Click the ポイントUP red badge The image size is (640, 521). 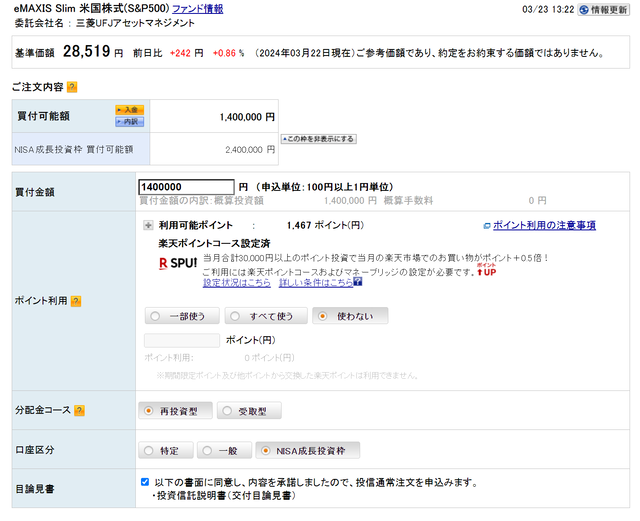(487, 270)
